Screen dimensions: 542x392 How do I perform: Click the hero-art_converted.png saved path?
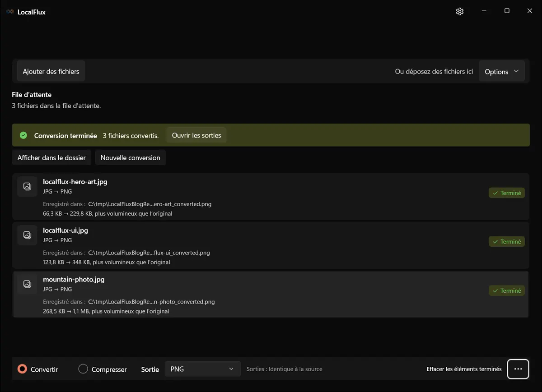(150, 204)
